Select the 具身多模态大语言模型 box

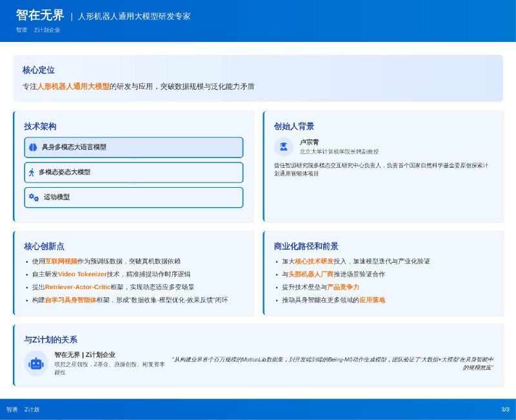coord(134,148)
